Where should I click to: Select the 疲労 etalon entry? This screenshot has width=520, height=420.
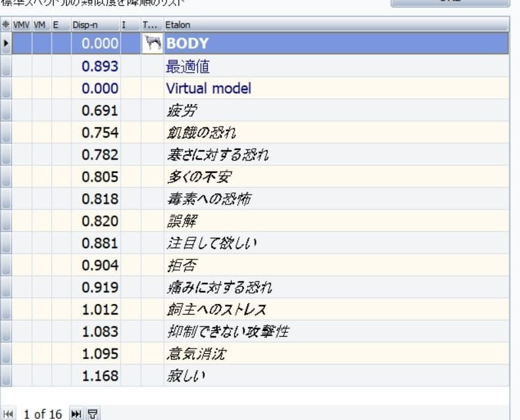click(182, 111)
